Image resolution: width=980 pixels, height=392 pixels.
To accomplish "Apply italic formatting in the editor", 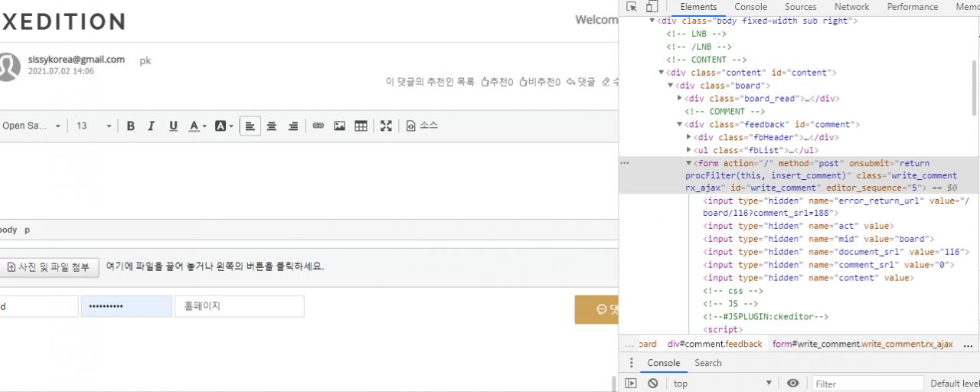I will pos(152,126).
